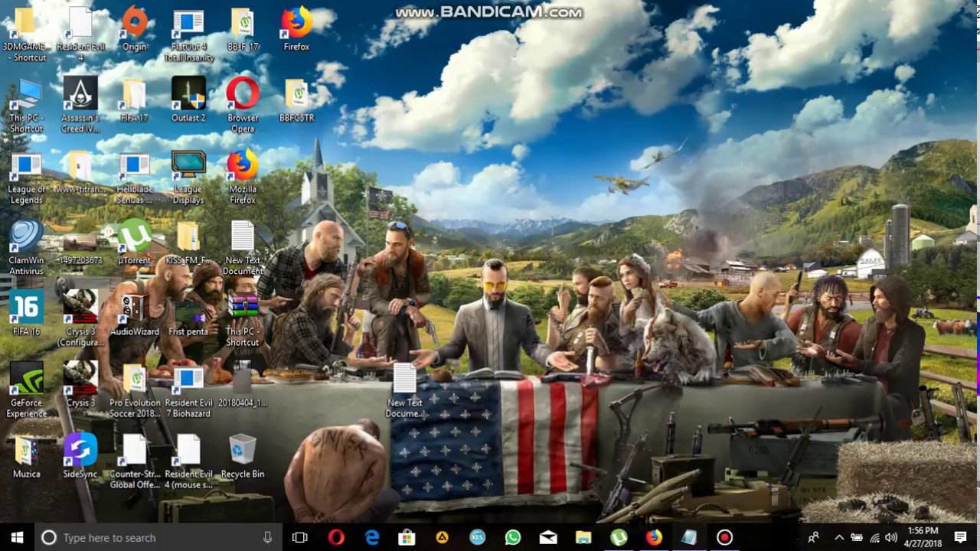
Task: Open Resident Evil 4 (mouse s...) shortcut
Action: pyautogui.click(x=188, y=461)
